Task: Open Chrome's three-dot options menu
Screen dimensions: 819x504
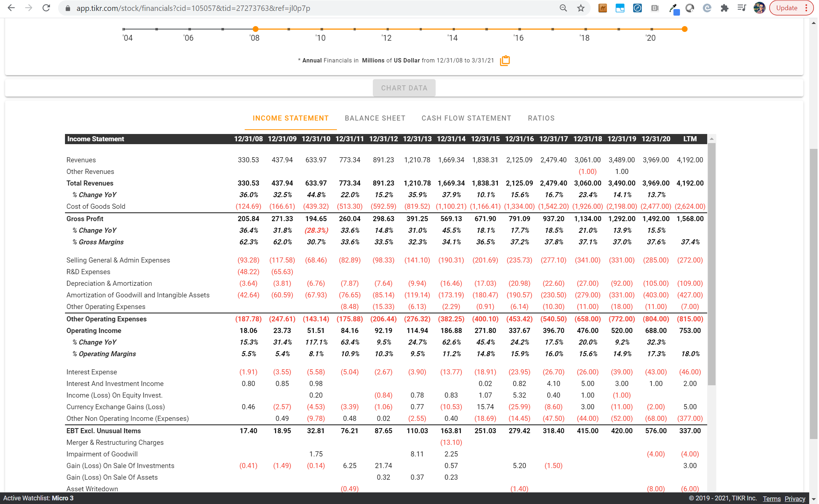Action: (807, 8)
